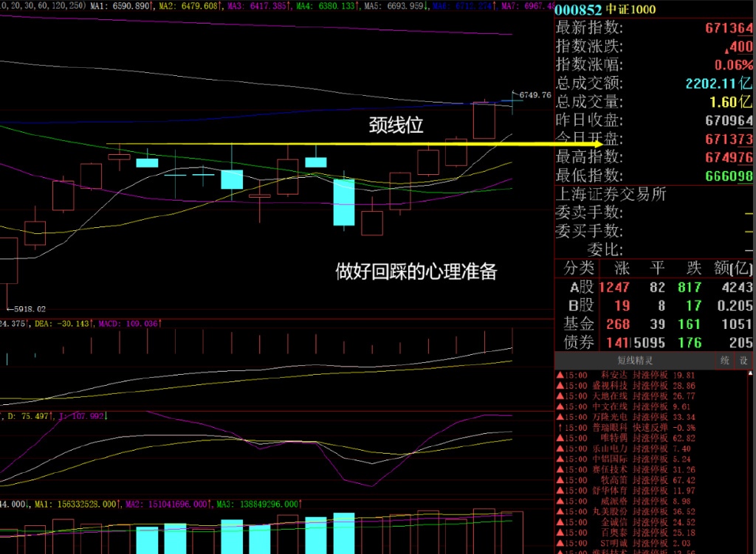Click the 指数涨幅 value 0.06%

pyautogui.click(x=734, y=65)
